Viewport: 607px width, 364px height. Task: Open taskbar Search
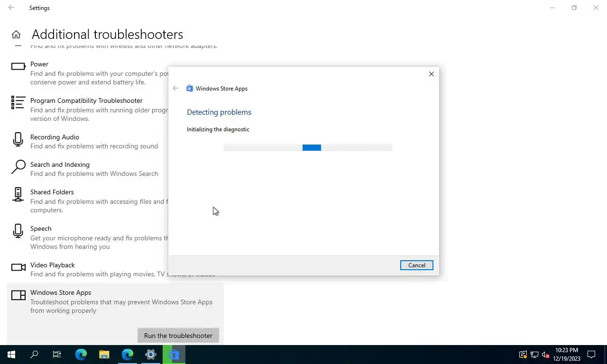pyautogui.click(x=34, y=355)
